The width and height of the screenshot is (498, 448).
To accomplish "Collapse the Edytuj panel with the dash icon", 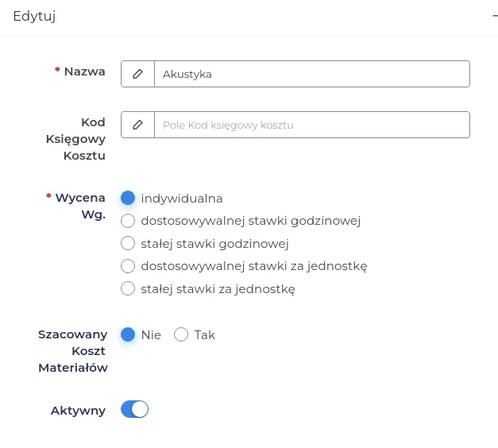I will (x=495, y=16).
